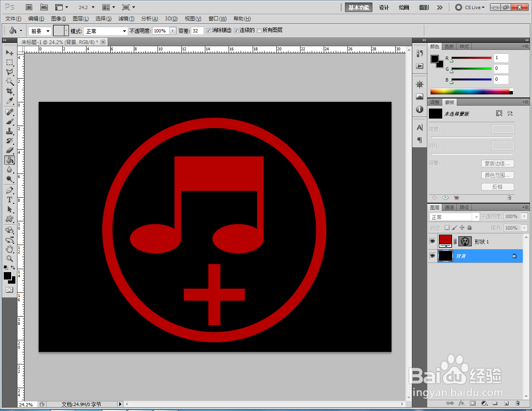The image size is (532, 411).
Task: Open the blending mode 正常 dropdown in options bar
Action: pos(106,31)
